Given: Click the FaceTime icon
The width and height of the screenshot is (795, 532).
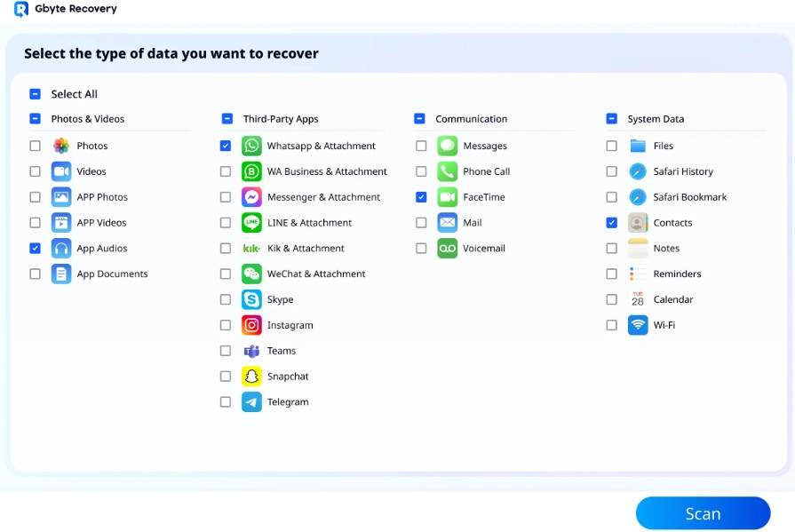Looking at the screenshot, I should point(447,197).
